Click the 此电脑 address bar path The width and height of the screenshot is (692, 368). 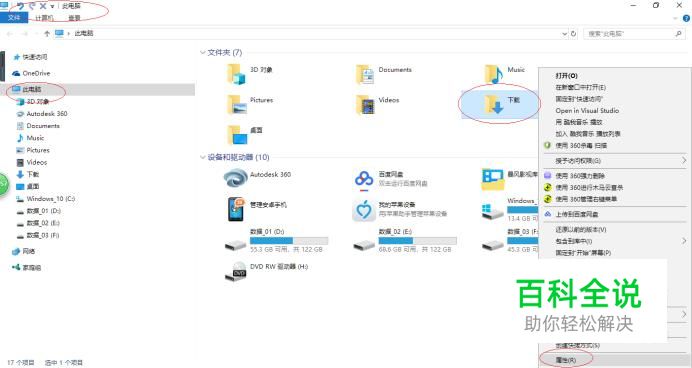coord(83,34)
